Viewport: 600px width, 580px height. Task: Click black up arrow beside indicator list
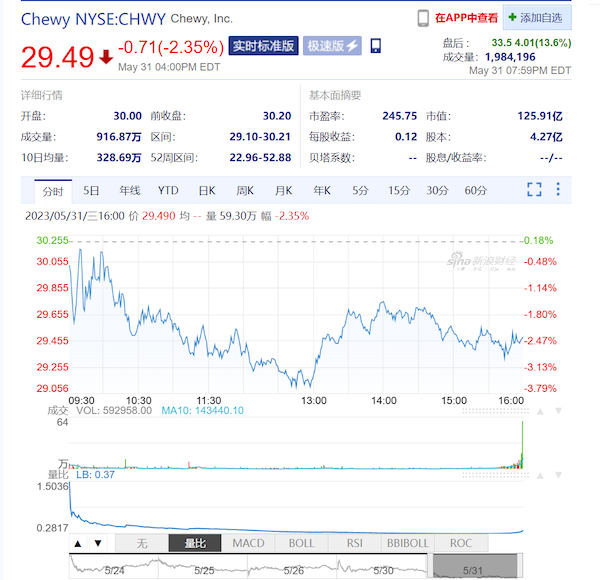coord(78,544)
